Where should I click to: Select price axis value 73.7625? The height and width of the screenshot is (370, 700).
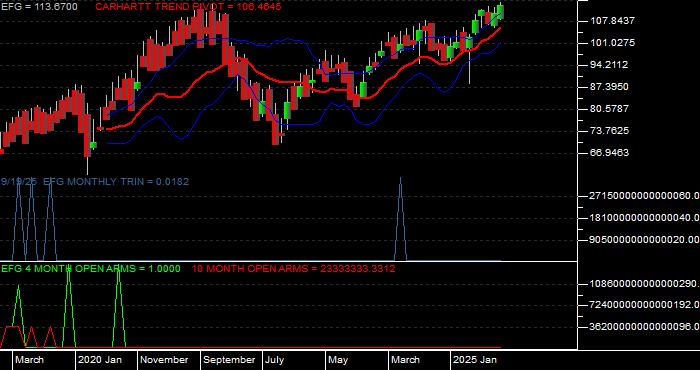(x=609, y=130)
